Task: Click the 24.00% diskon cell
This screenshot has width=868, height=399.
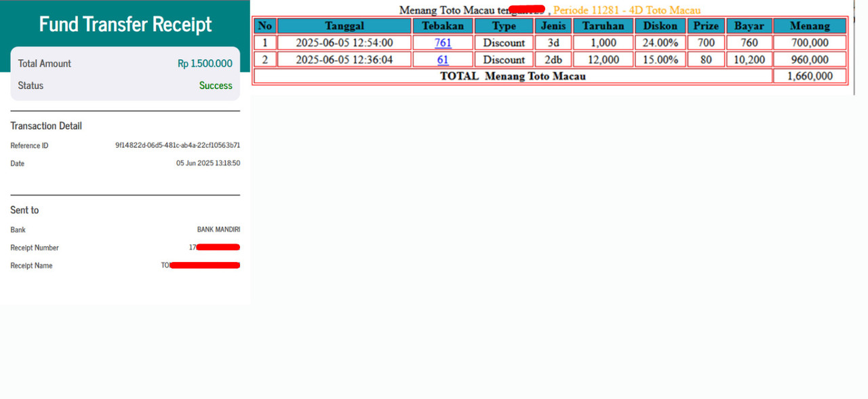Action: click(660, 43)
